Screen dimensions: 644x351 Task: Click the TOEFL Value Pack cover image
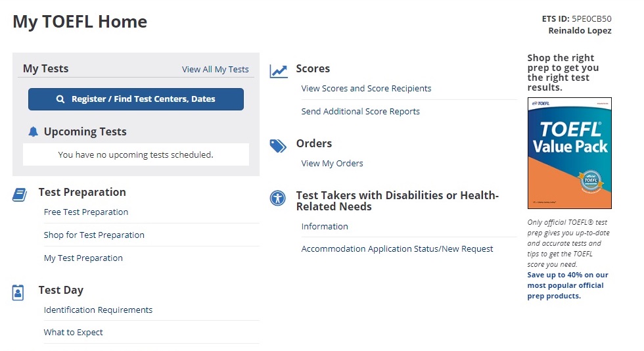coord(570,153)
